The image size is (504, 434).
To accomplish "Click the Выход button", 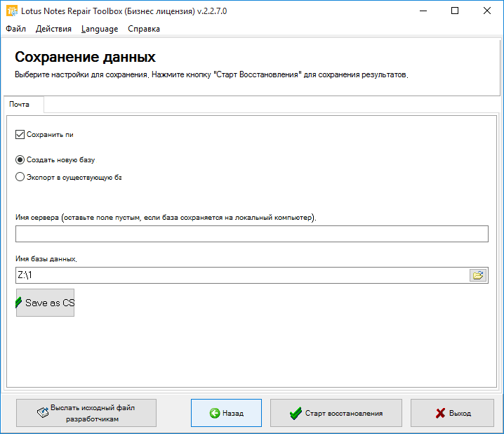I will 452,413.
